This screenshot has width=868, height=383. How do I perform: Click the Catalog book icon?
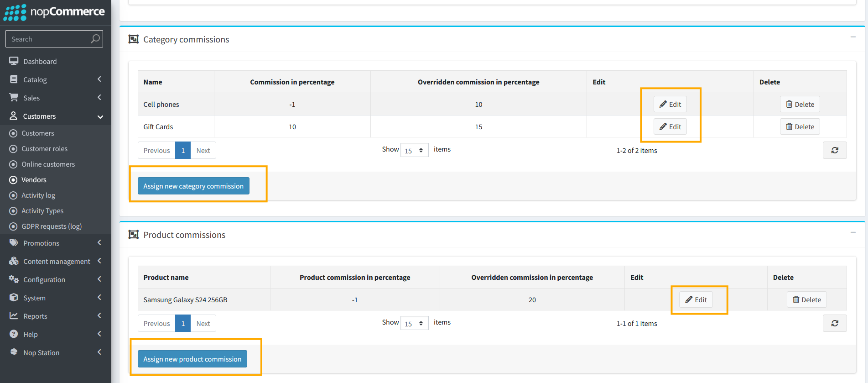tap(14, 79)
